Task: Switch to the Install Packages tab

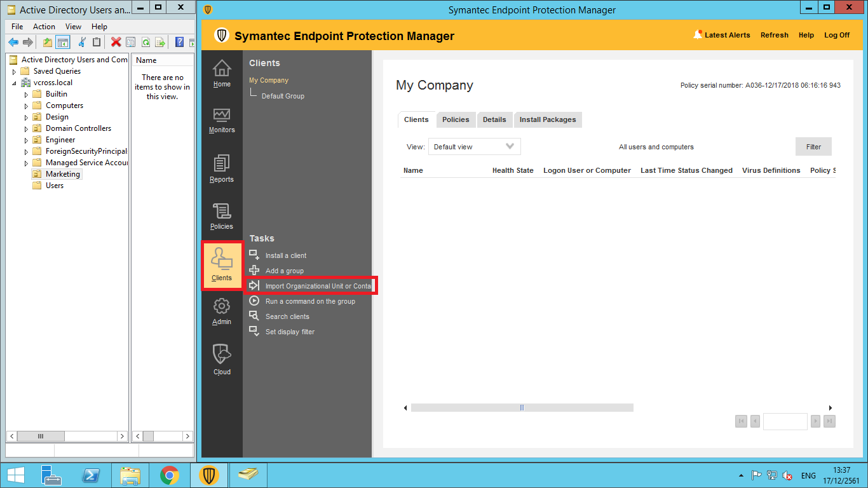Action: click(x=547, y=119)
